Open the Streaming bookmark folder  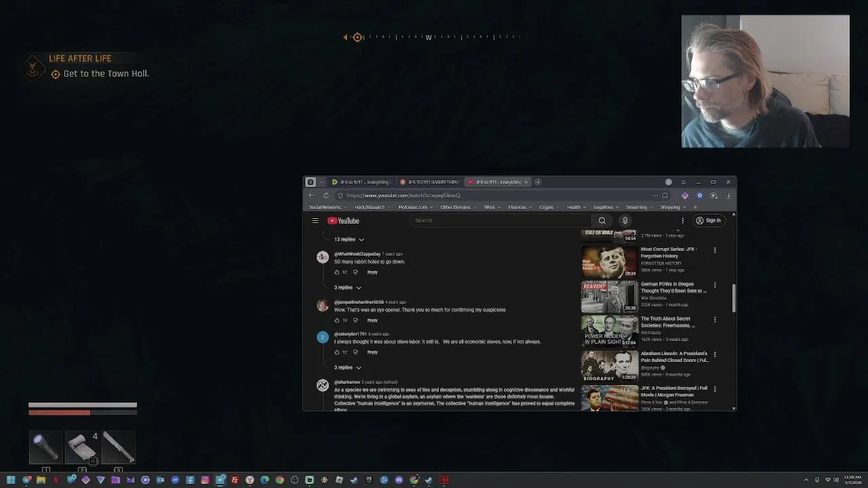click(x=639, y=207)
